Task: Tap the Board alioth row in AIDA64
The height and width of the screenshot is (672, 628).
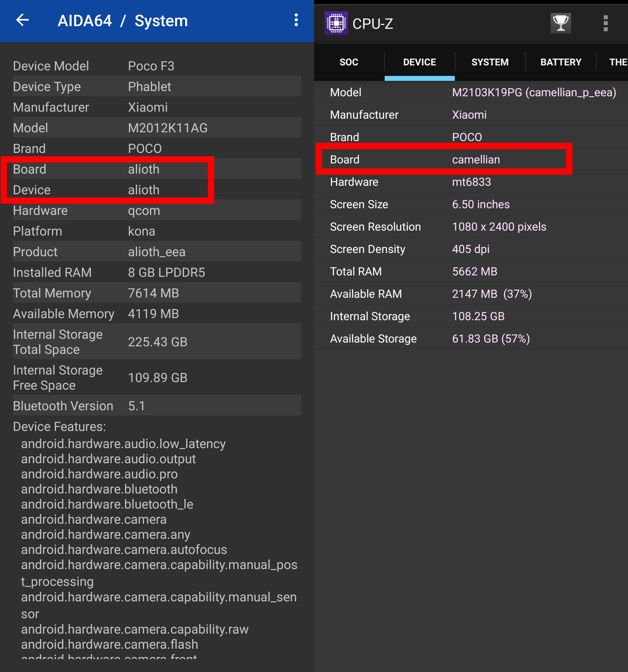Action: click(157, 169)
